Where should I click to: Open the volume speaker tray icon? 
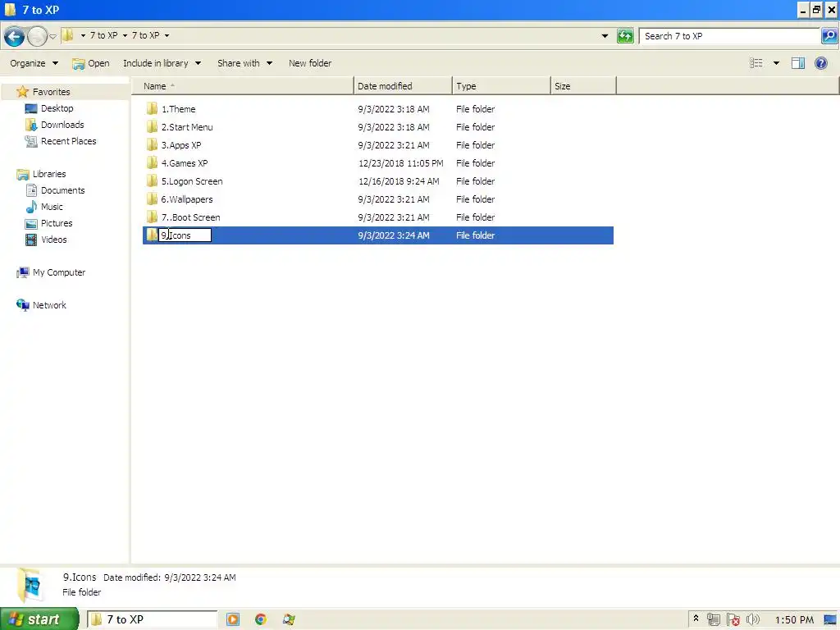pos(753,620)
